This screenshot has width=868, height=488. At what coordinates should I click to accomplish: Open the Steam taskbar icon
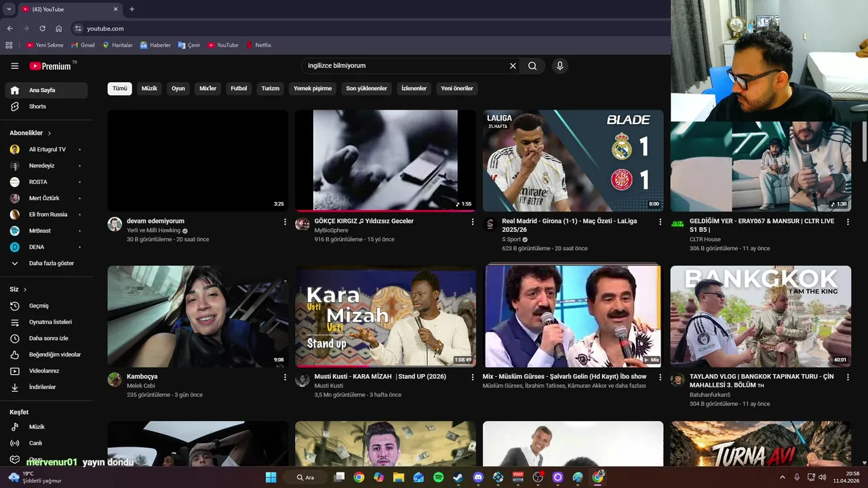(458, 477)
